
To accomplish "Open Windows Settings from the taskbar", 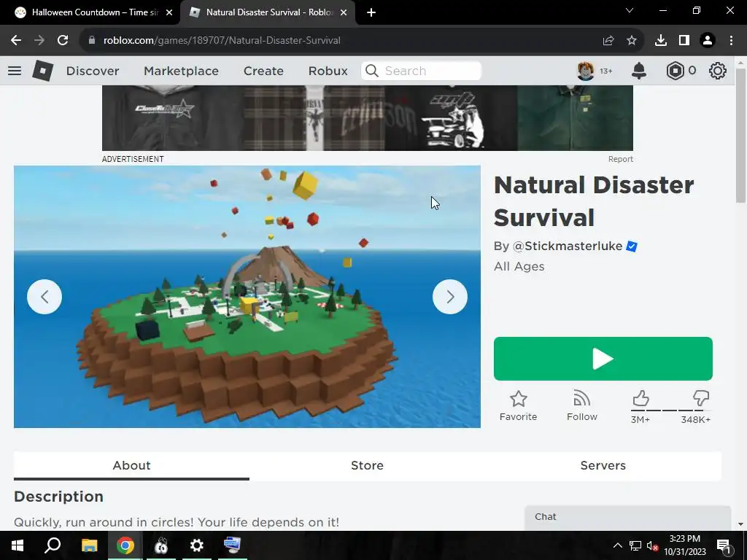I will (x=196, y=545).
